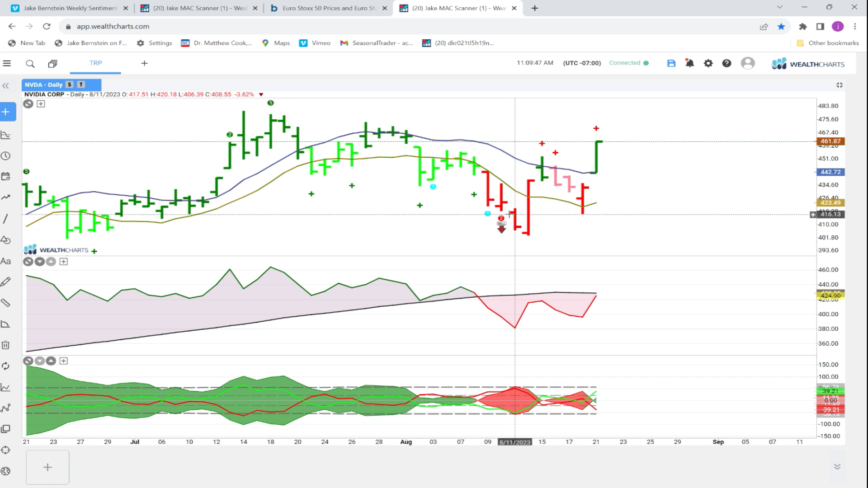This screenshot has height=488, width=868.
Task: Switch to Jake Bernstein Weekly Sentiment browser tab
Action: [x=70, y=8]
